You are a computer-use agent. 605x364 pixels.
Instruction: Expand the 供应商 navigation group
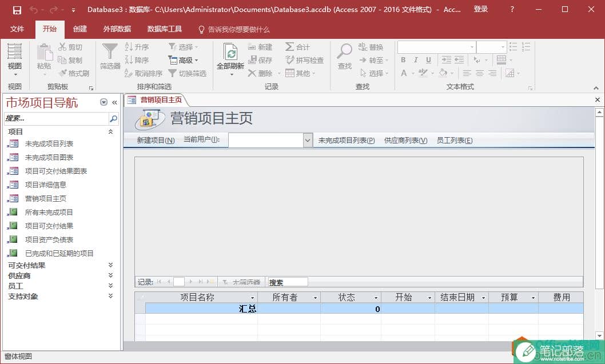click(110, 275)
